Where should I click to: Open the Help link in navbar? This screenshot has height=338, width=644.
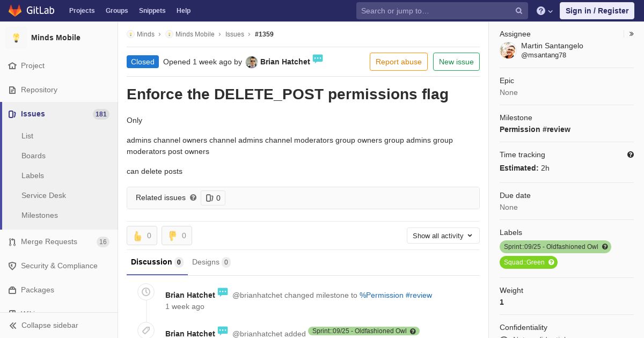click(184, 11)
